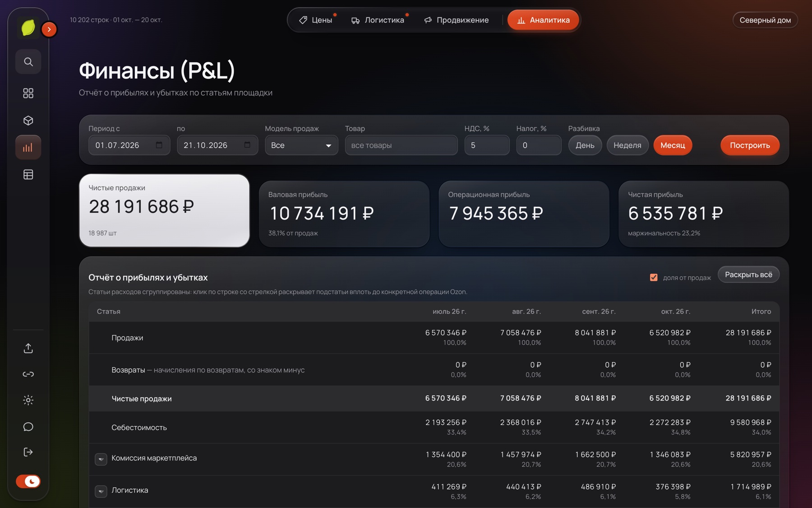Viewport: 812px width, 508px height.
Task: Click the upload icon in the sidebar
Action: [x=28, y=348]
